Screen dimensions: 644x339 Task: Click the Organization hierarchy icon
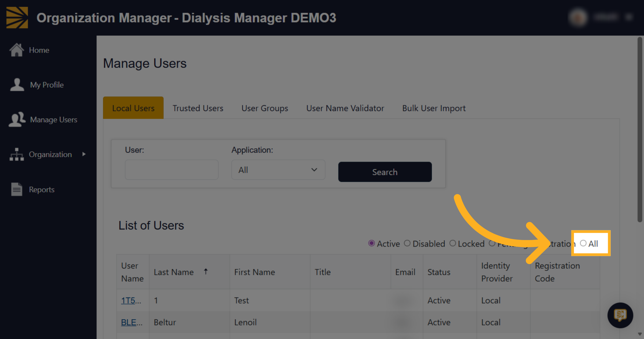coord(17,154)
